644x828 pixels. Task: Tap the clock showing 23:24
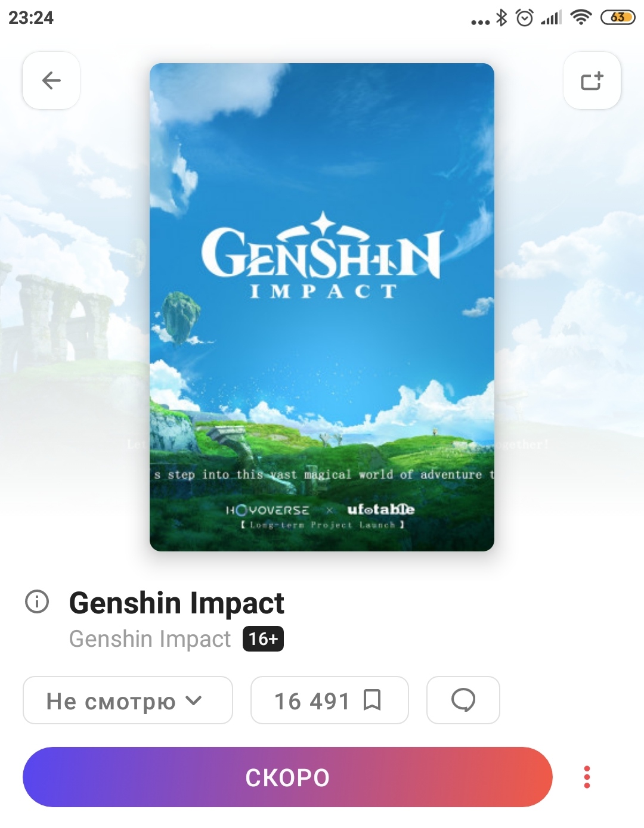pyautogui.click(x=31, y=18)
